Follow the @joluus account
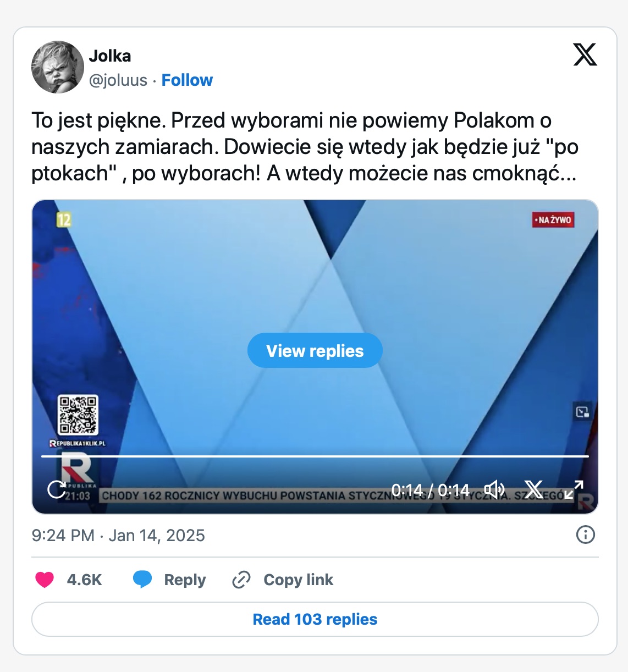The height and width of the screenshot is (672, 628). (187, 80)
